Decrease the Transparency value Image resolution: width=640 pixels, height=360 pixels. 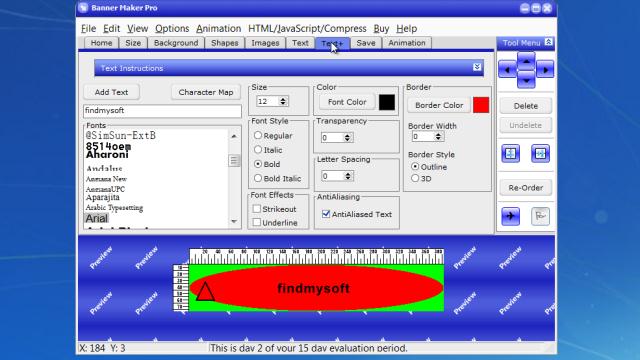coord(347,140)
